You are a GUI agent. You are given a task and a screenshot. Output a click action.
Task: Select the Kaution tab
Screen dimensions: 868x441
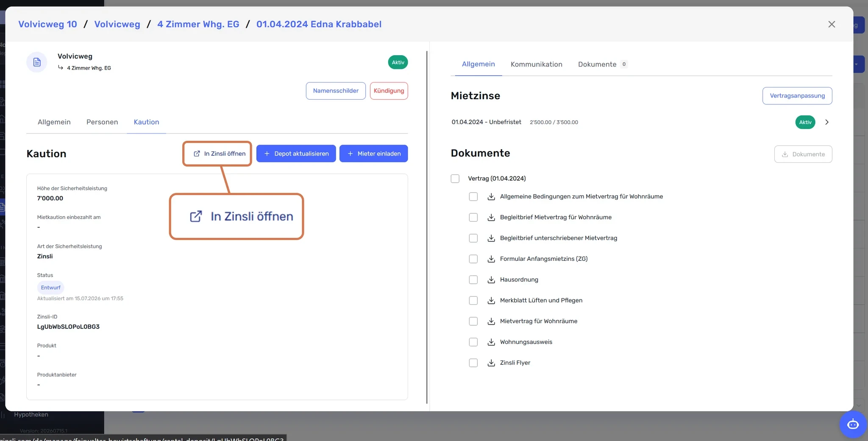(147, 122)
